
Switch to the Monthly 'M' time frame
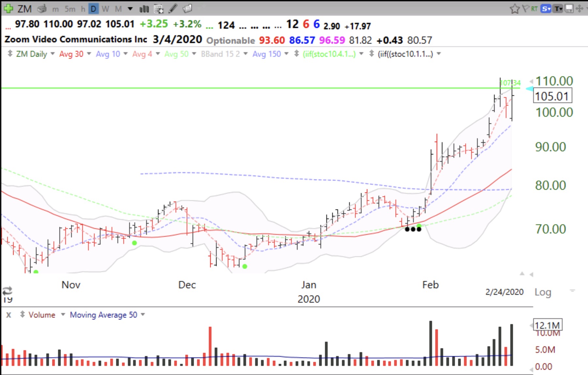pos(118,9)
